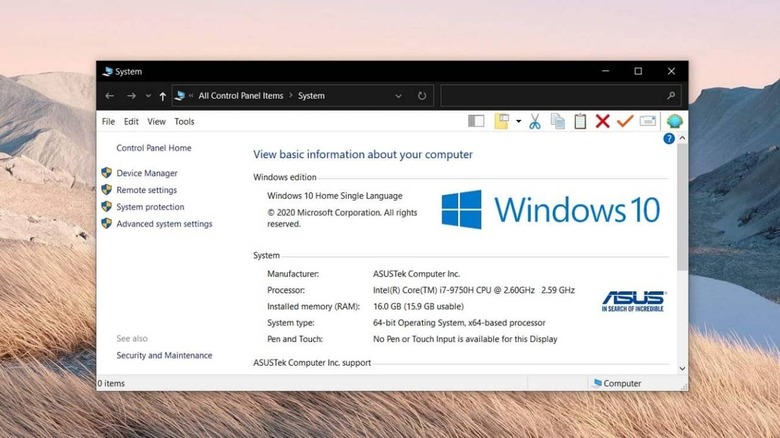The width and height of the screenshot is (780, 438).
Task: Click the System title bar icon
Action: coord(107,72)
